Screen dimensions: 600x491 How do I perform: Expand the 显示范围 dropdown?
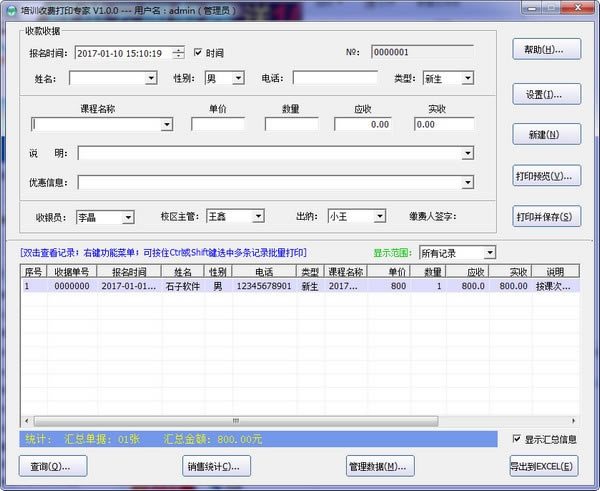click(488, 253)
